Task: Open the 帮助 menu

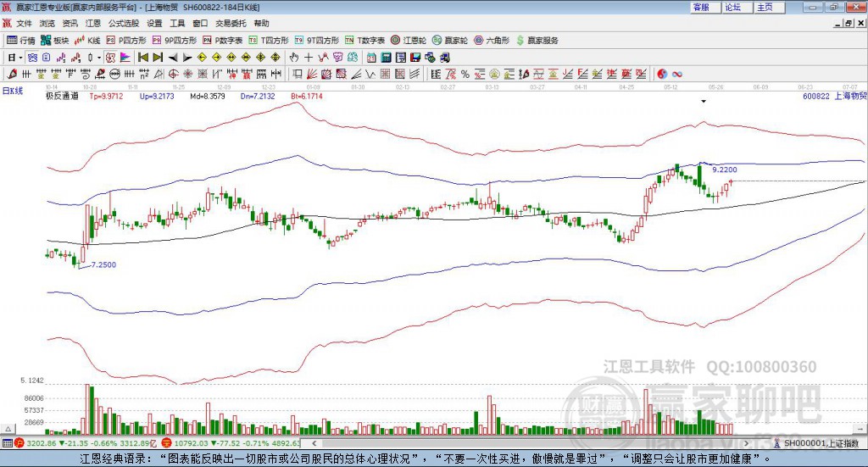Action: 261,23
